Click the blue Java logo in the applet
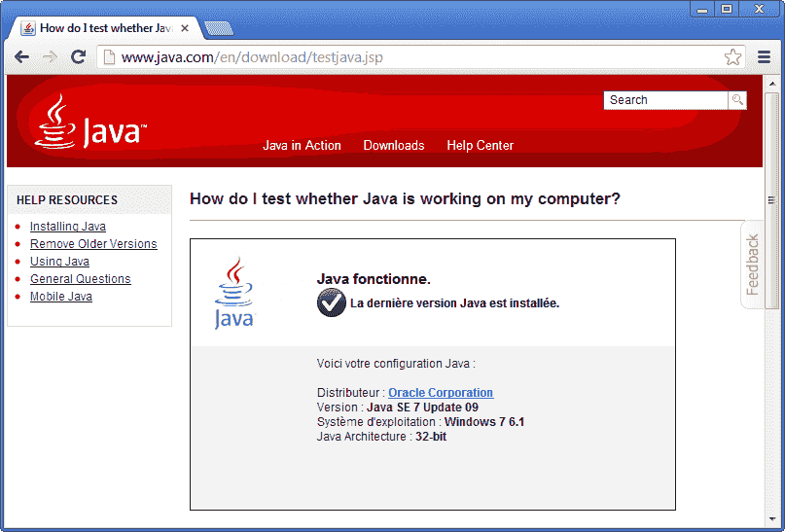This screenshot has width=785, height=532. click(x=234, y=293)
